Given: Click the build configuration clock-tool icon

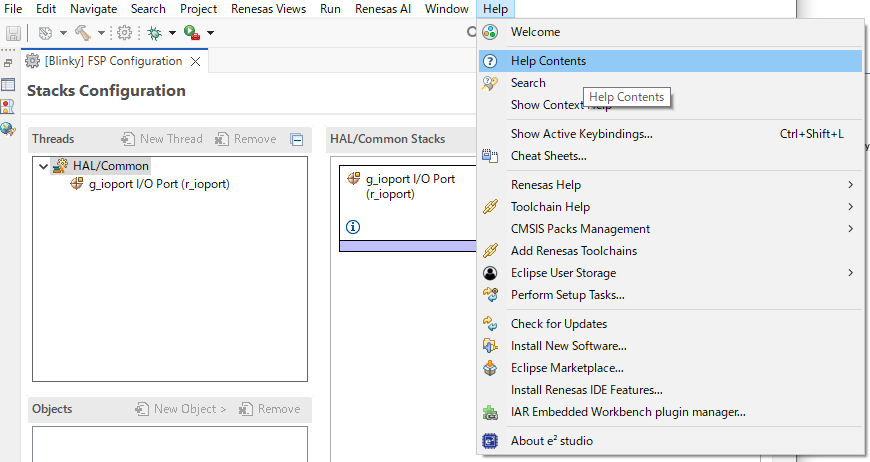Looking at the screenshot, I should tap(45, 33).
